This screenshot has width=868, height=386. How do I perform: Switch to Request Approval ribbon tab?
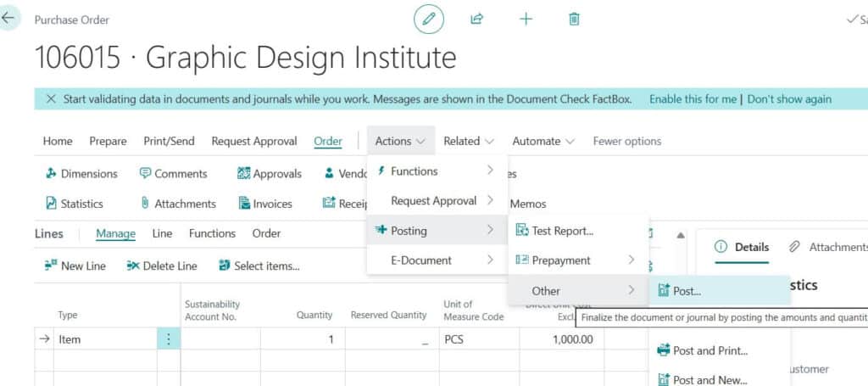254,141
